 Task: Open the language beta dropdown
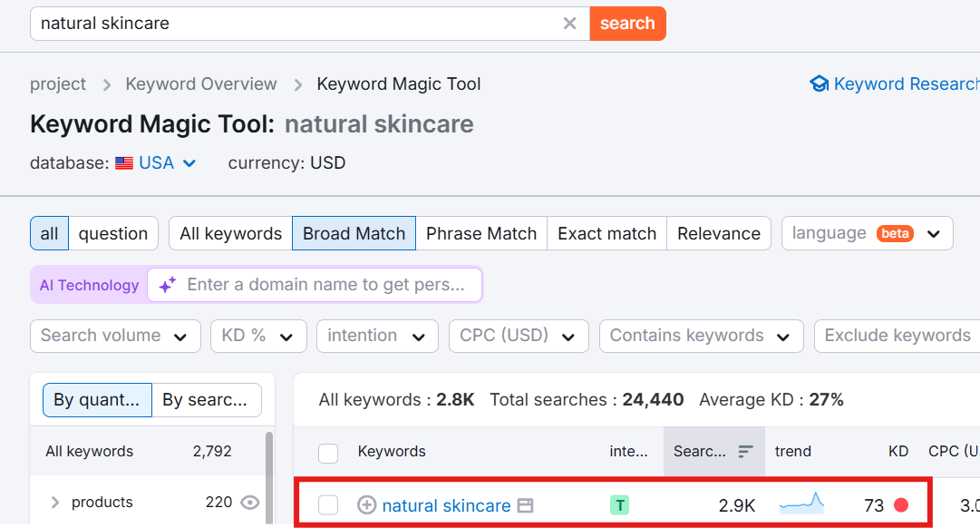(867, 233)
